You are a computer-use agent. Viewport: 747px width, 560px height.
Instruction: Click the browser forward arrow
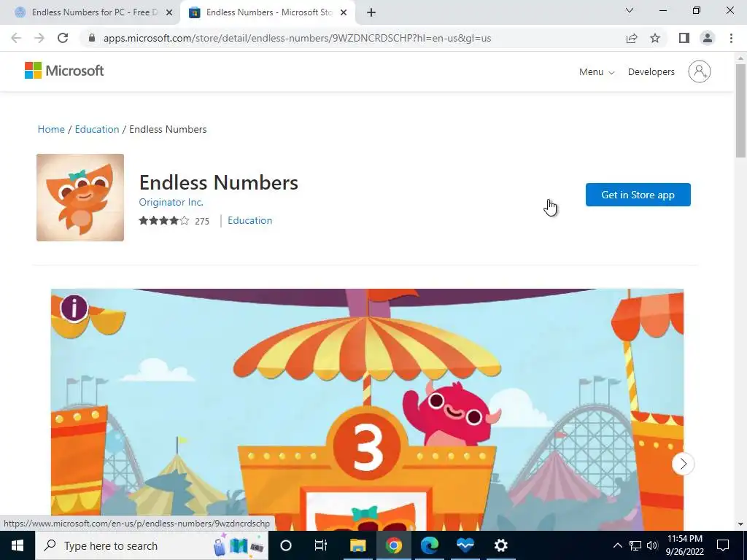(39, 38)
